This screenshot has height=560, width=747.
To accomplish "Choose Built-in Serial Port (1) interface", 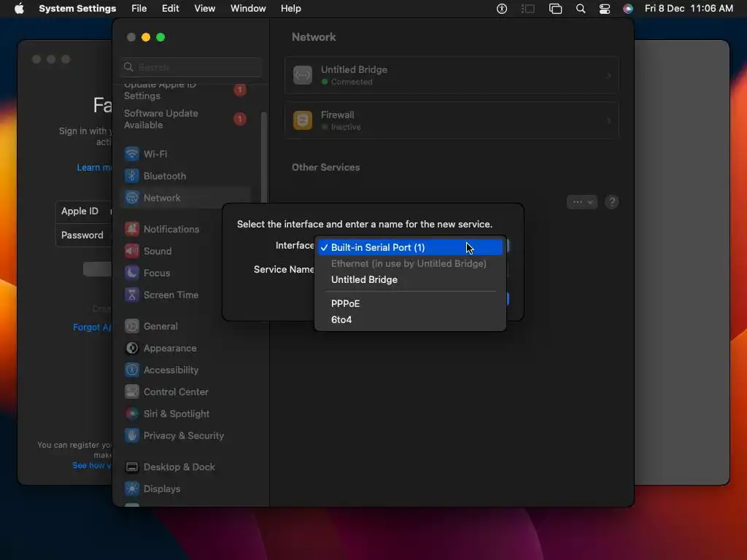I will point(410,248).
